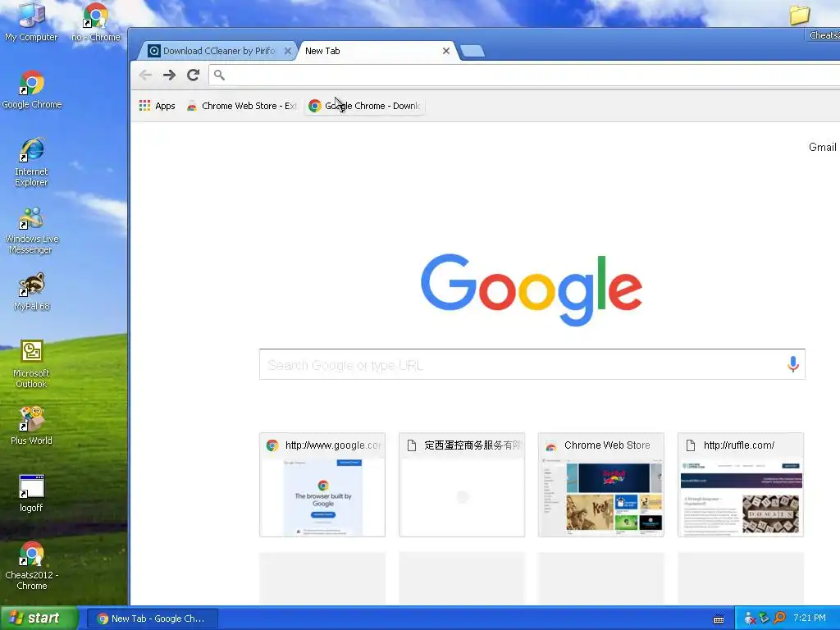
Task: Launch Windows Live Messenger shortcut
Action: 32,231
